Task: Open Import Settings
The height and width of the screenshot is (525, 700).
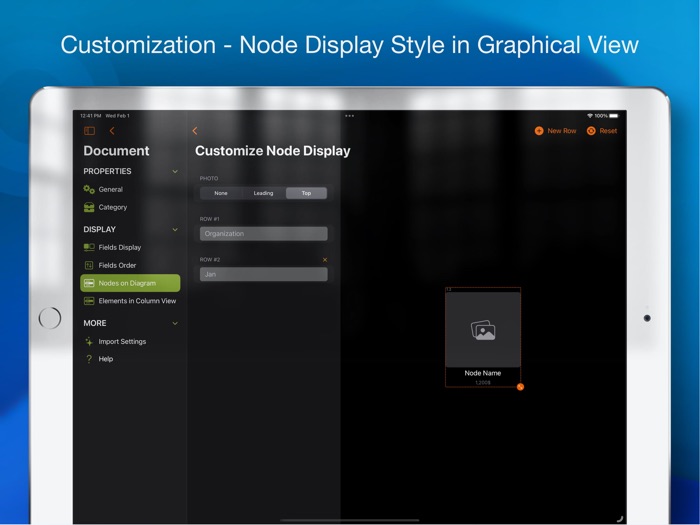Action: coord(121,341)
